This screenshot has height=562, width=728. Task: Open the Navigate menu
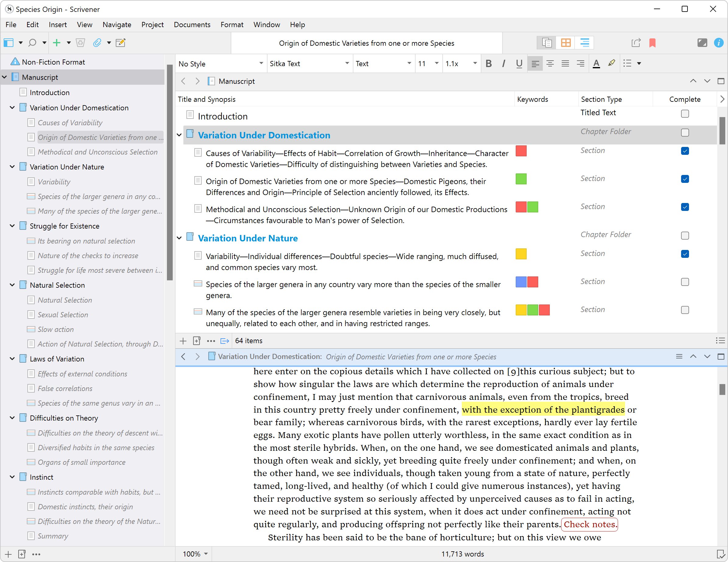pos(117,24)
